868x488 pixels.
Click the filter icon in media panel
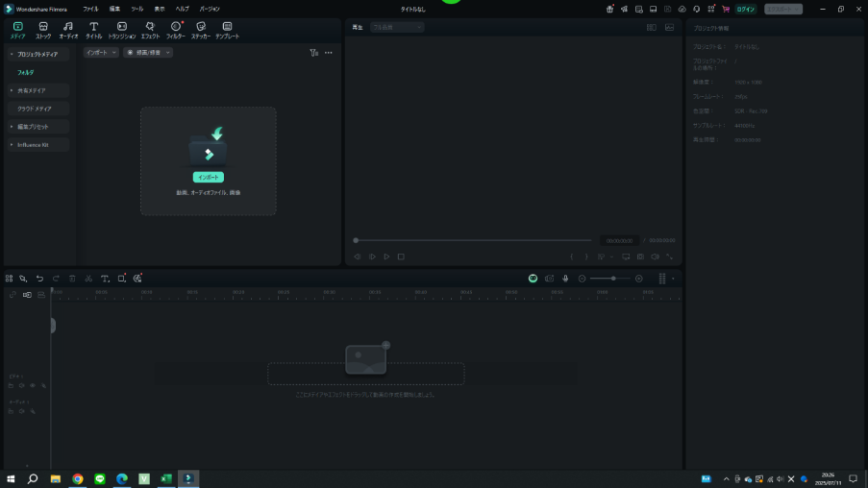coord(314,53)
